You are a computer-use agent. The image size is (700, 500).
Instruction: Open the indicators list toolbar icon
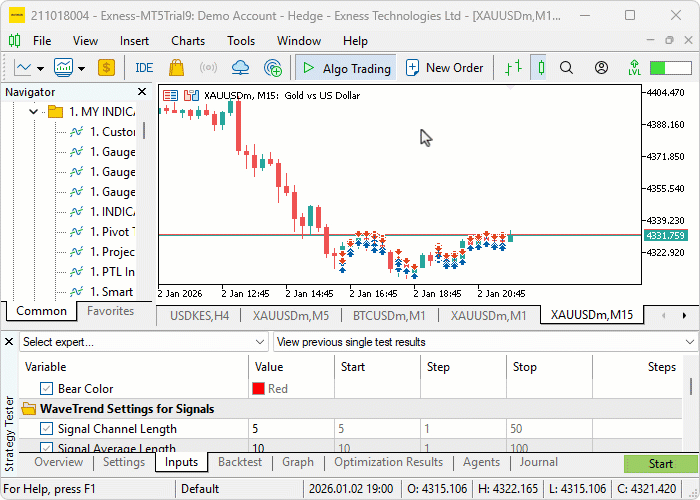click(x=63, y=68)
